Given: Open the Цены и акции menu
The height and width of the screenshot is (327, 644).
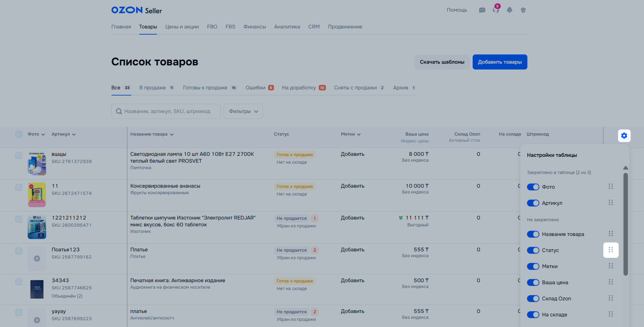Looking at the screenshot, I should point(182,27).
